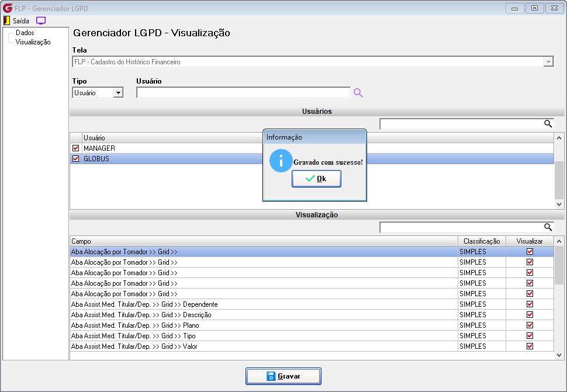Toggle Visualizar for Grid >> Descrição row
The height and width of the screenshot is (392, 567).
click(x=530, y=315)
